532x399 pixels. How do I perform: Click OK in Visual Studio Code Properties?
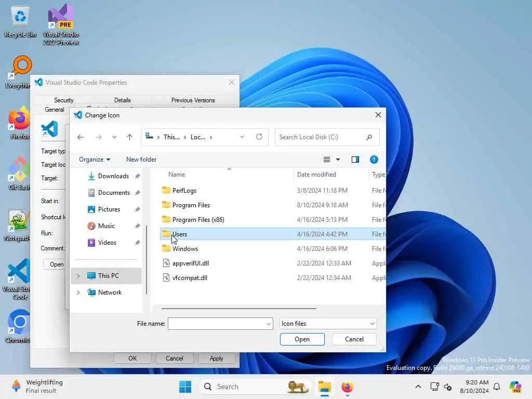(x=132, y=358)
